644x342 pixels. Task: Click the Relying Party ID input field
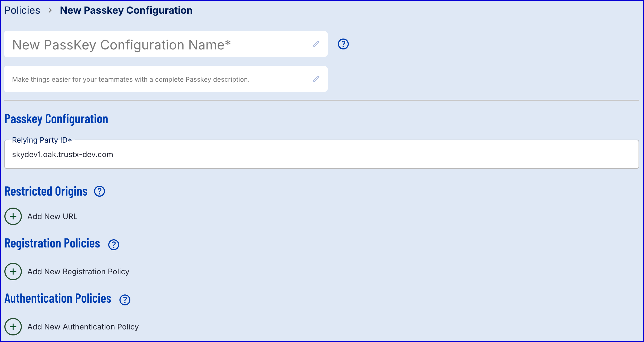(x=321, y=155)
